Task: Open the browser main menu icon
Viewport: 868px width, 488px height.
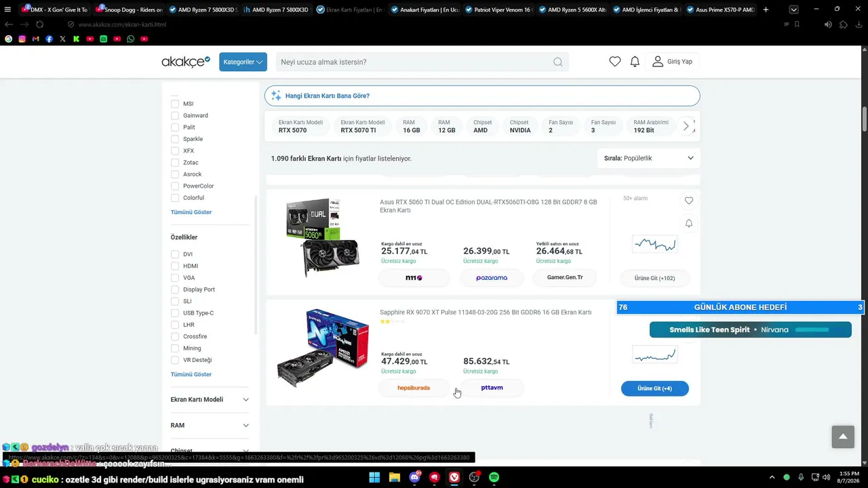Action: point(7,9)
